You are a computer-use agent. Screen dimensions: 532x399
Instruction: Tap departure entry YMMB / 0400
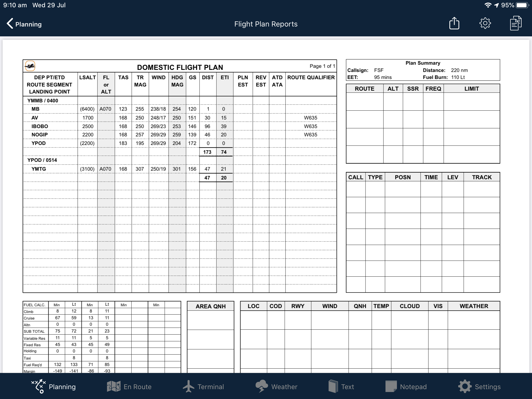tap(43, 101)
